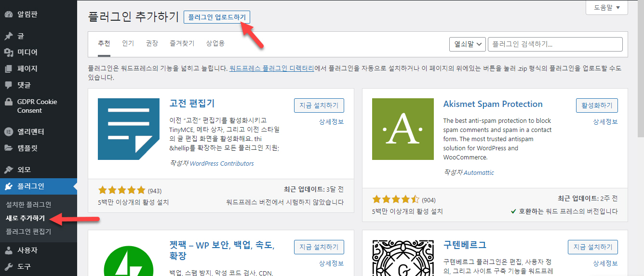Screen dimensions: 644x276
Task: Open the 사용자 menu label
Action: coord(27,250)
